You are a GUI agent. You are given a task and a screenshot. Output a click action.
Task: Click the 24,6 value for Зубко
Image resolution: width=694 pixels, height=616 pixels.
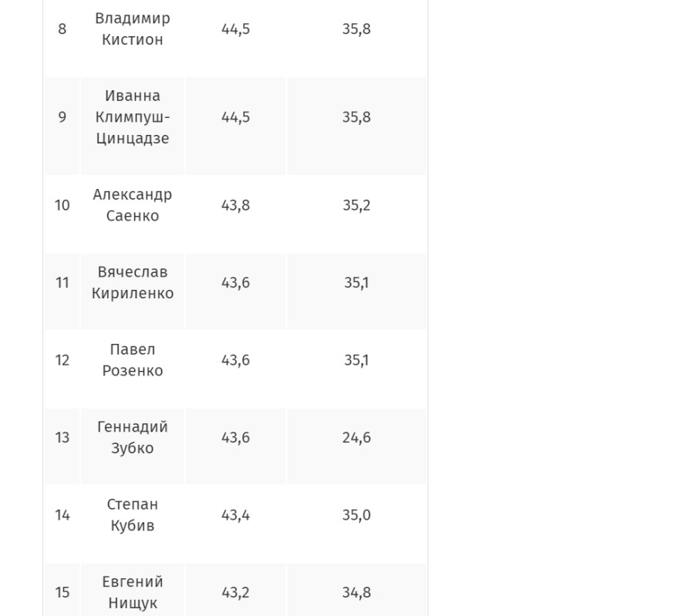click(x=356, y=438)
